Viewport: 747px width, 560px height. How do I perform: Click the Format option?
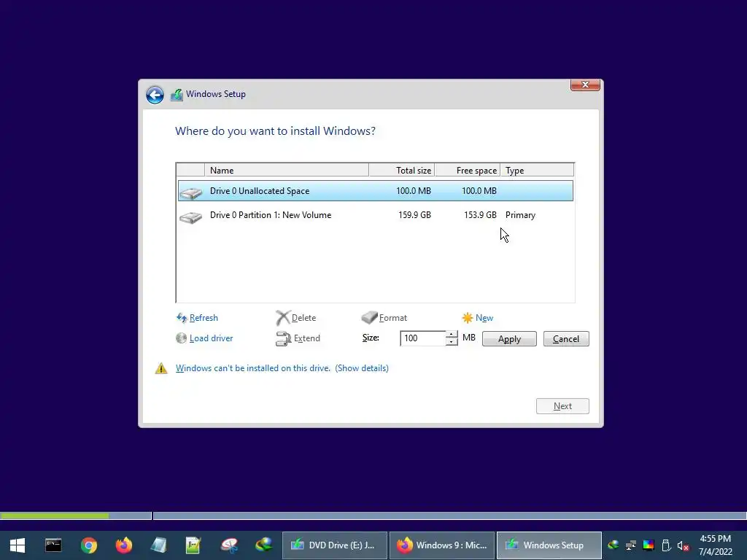(393, 318)
